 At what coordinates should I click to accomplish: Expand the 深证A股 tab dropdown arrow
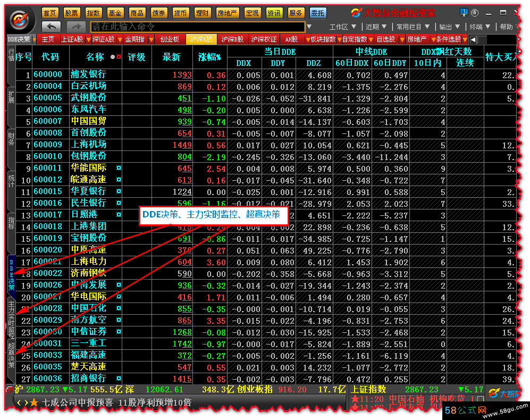(x=120, y=40)
